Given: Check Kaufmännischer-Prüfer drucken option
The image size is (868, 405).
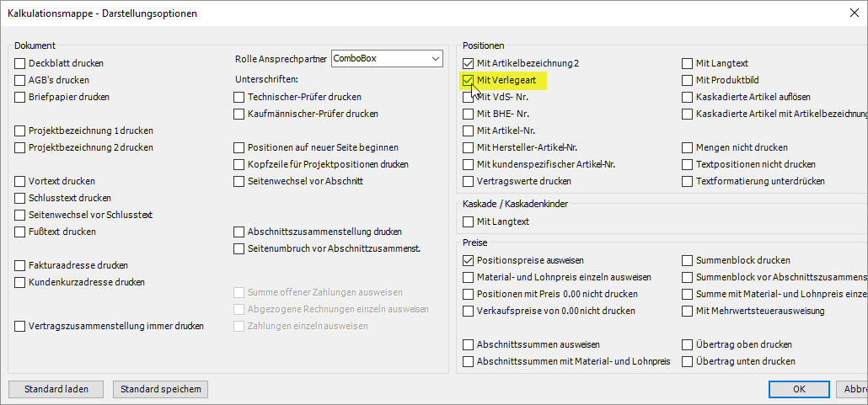Looking at the screenshot, I should [x=239, y=114].
